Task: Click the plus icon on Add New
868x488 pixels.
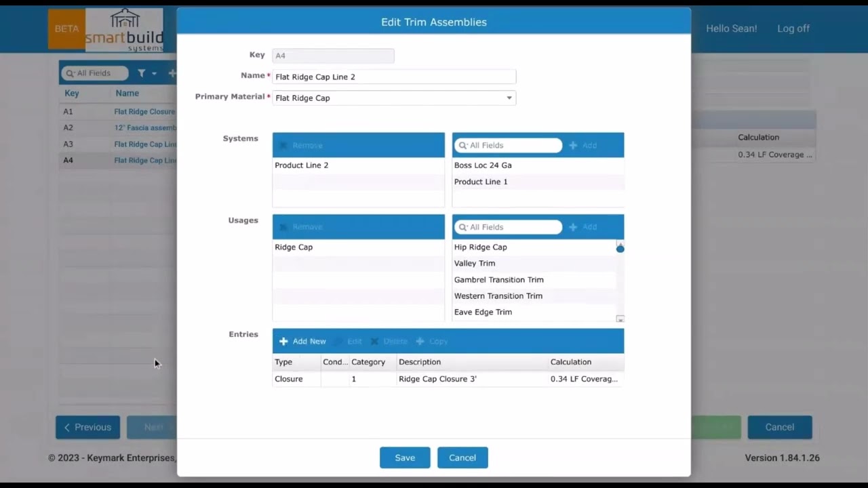Action: point(283,341)
